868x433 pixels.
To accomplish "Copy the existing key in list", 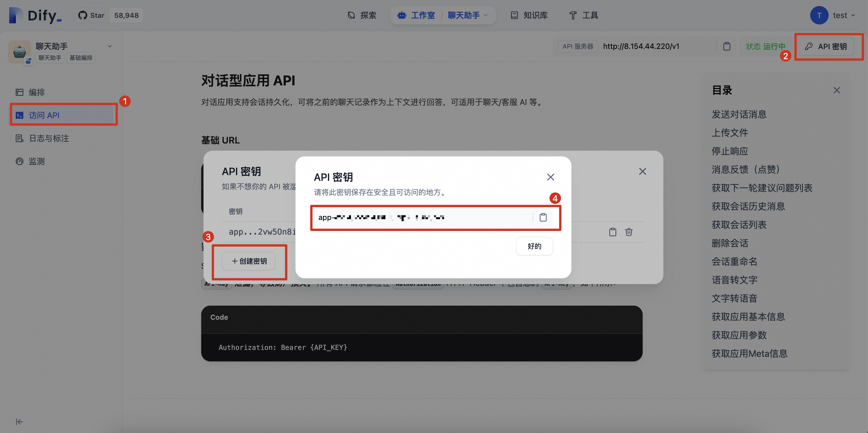I will coord(612,232).
